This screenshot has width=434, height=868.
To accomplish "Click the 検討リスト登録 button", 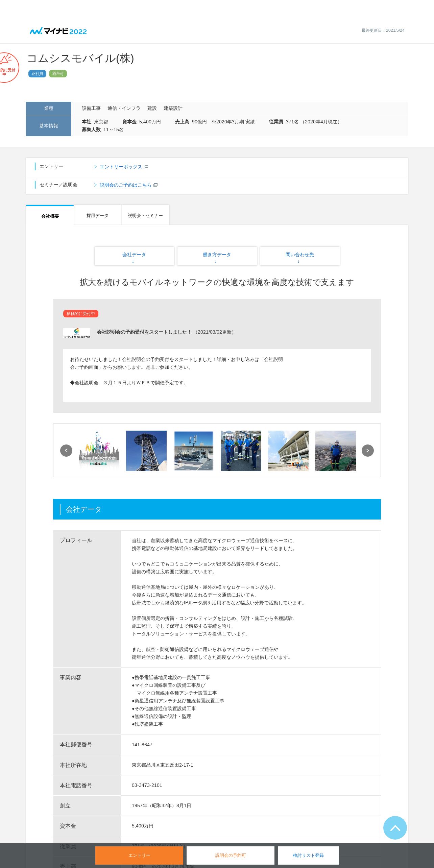I will click(308, 855).
